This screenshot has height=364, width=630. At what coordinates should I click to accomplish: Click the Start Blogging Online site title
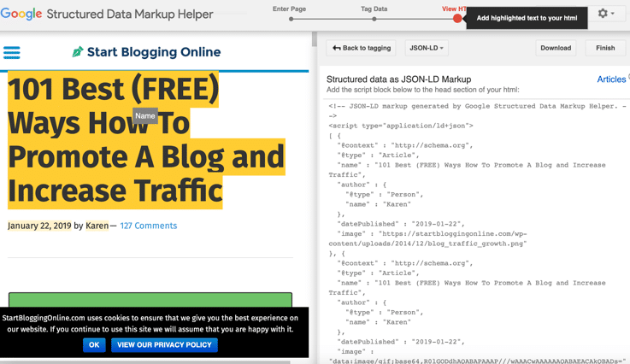tap(154, 52)
